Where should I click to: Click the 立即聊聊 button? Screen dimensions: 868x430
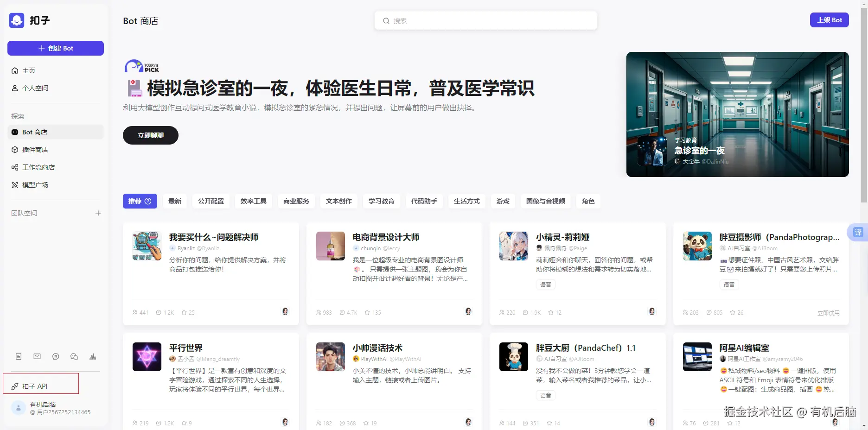point(151,135)
